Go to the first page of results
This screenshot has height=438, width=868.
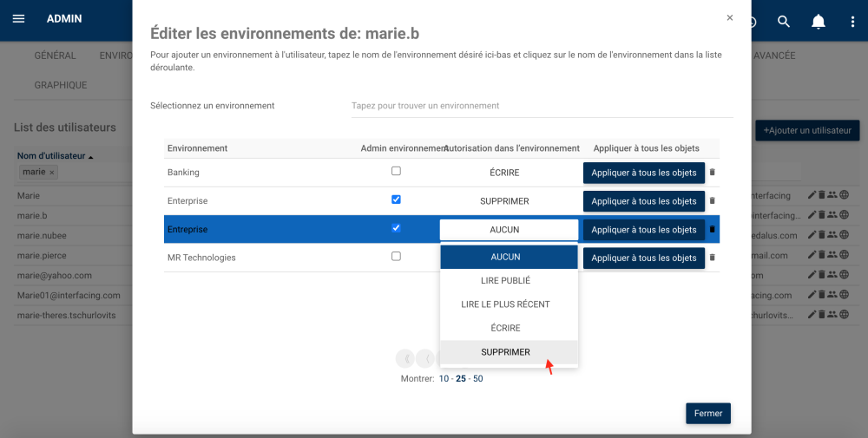(x=404, y=358)
